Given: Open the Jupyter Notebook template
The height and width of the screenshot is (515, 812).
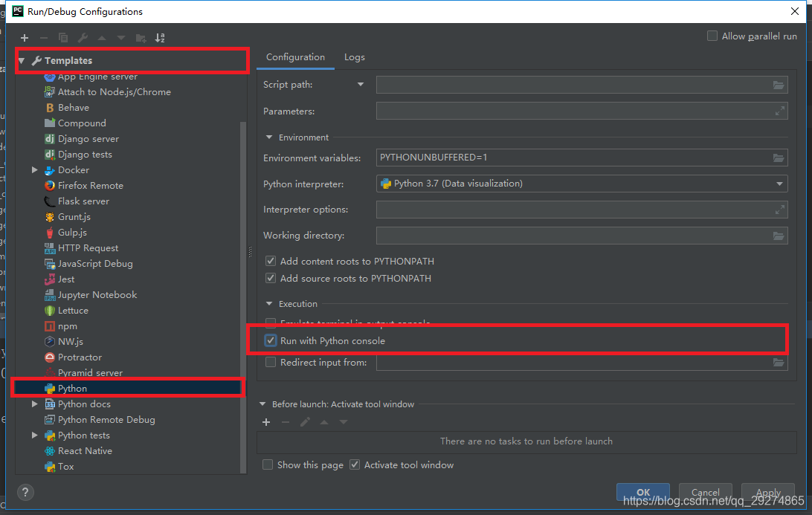Looking at the screenshot, I should click(97, 294).
